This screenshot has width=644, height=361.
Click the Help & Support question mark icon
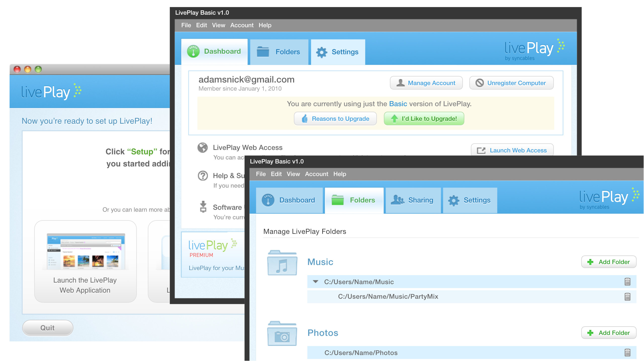click(x=203, y=176)
